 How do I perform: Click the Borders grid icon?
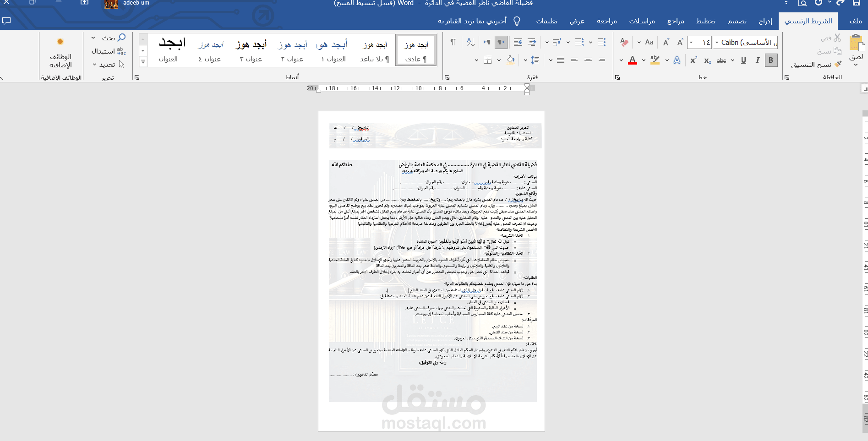coord(487,60)
